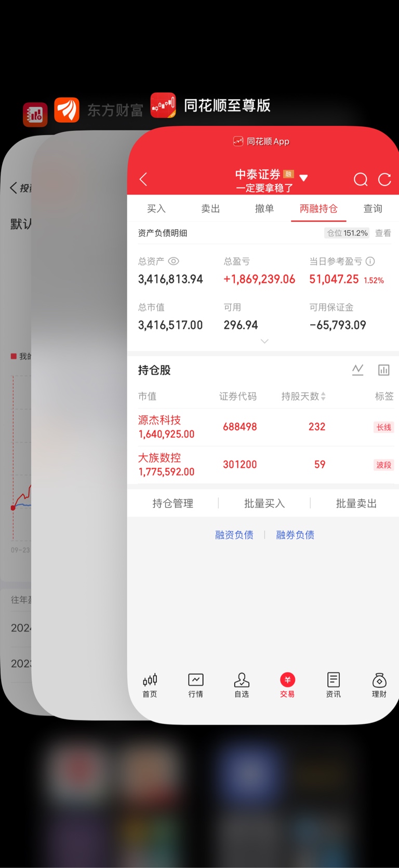Switch to 撤单 tab
This screenshot has height=868, width=399.
coord(264,208)
